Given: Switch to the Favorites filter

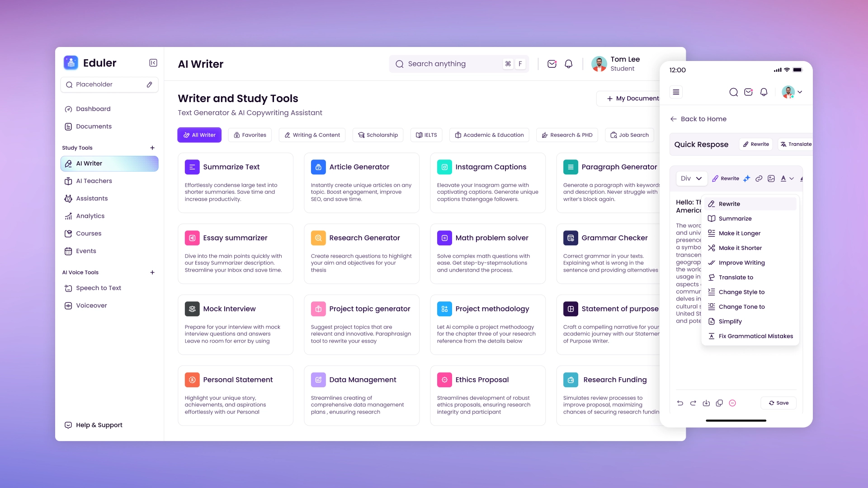Looking at the screenshot, I should point(250,135).
